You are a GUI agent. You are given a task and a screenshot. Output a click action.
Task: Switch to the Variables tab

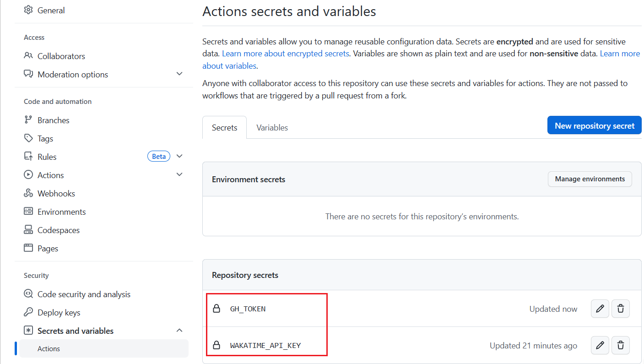tap(272, 128)
